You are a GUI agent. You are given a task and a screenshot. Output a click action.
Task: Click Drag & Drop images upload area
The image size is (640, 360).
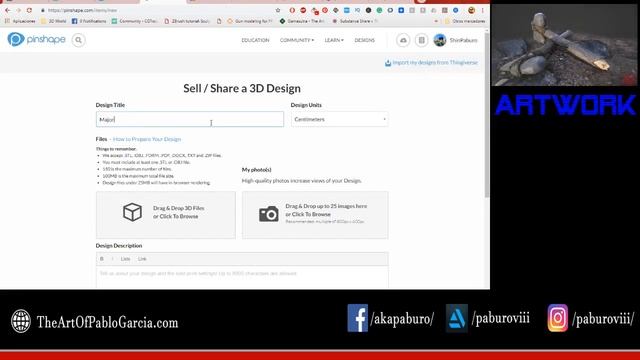pyautogui.click(x=315, y=215)
